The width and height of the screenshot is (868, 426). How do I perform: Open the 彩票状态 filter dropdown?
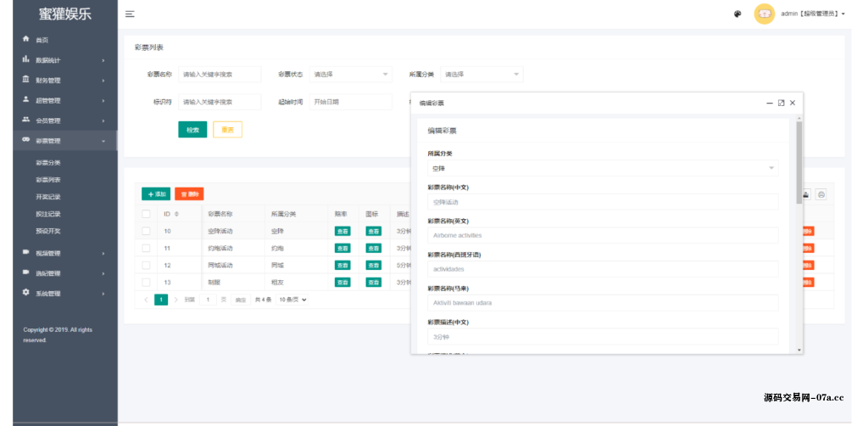350,74
